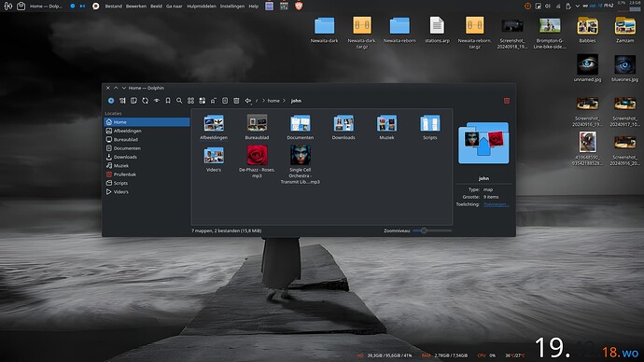Open the Beeld menu
Screen dimensions: 644x362
156,7
